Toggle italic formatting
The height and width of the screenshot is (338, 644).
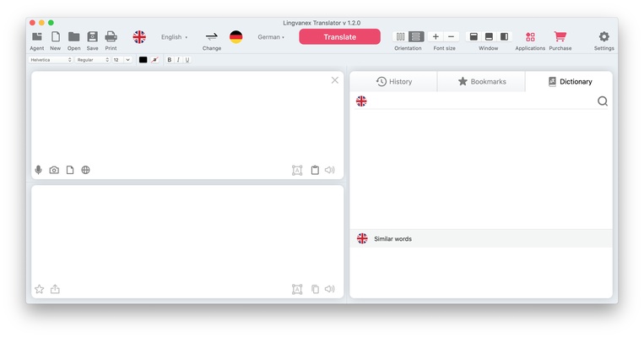tap(178, 60)
